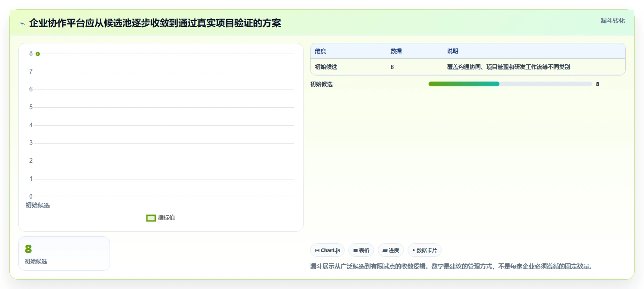Screen dimensions: 644x289
Task: Click the 指标值 legend label
Action: (166, 218)
